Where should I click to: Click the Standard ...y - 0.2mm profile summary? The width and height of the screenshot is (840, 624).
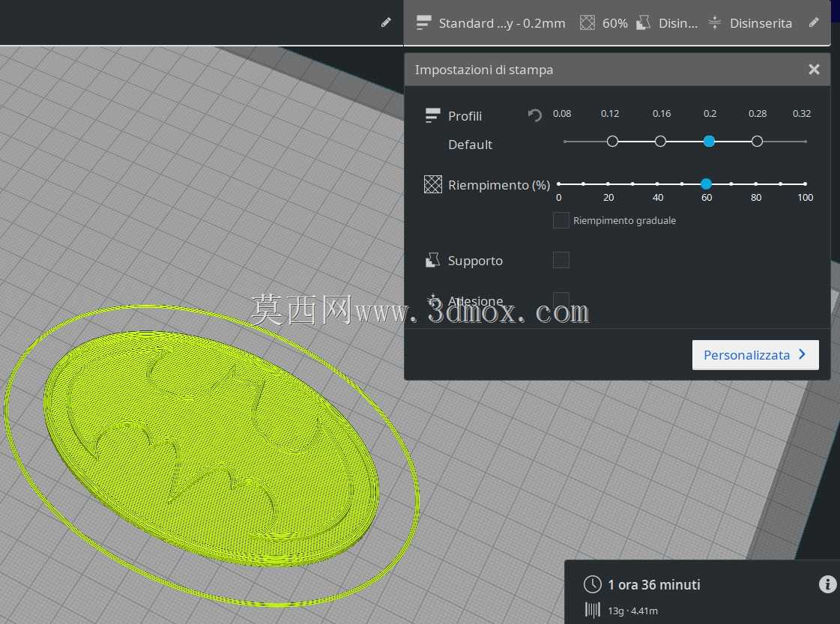click(502, 23)
